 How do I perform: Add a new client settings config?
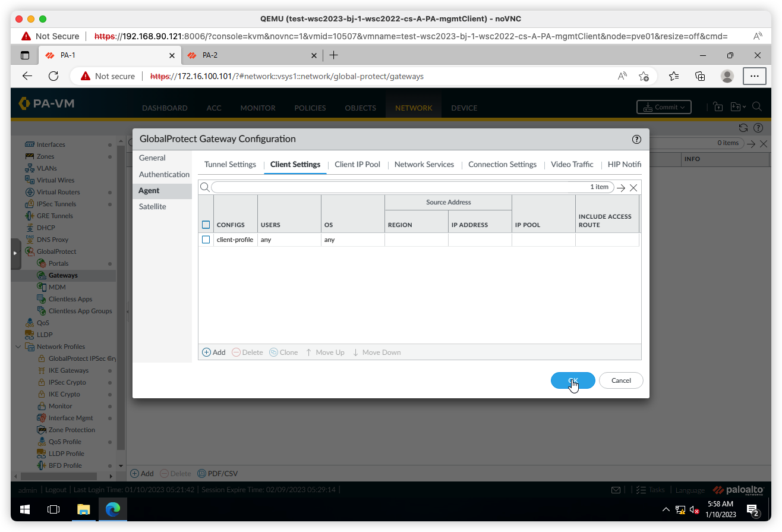click(214, 352)
